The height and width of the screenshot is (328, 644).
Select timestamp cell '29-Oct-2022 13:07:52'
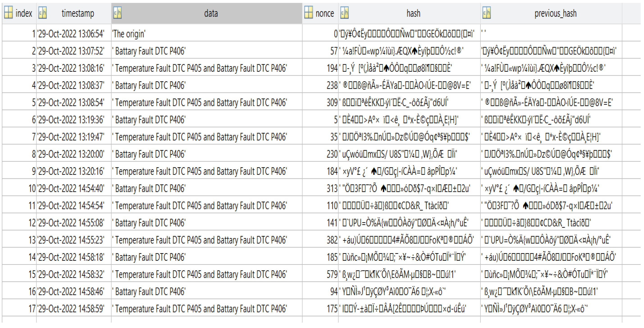point(71,51)
